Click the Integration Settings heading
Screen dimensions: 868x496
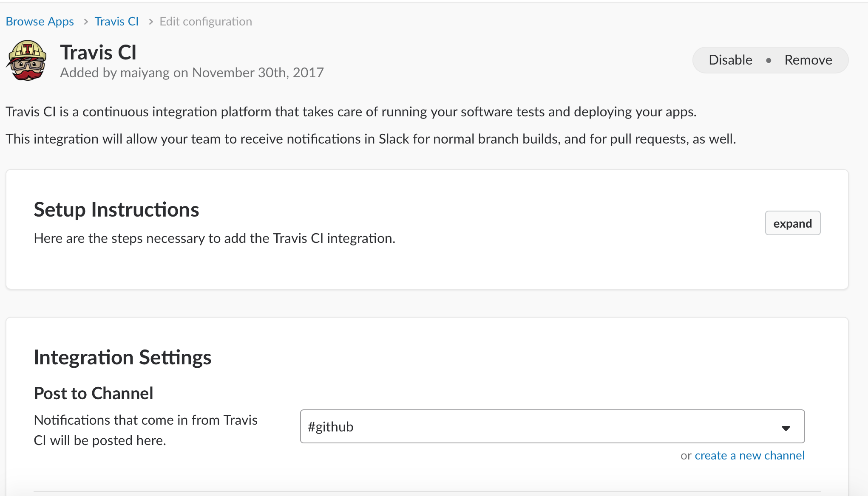click(x=122, y=358)
